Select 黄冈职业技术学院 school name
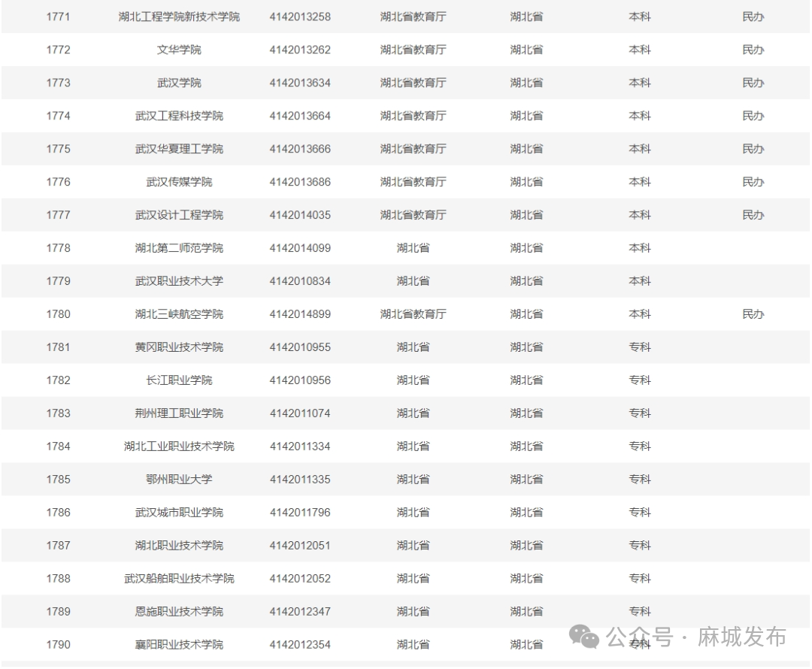This screenshot has width=812, height=669. pyautogui.click(x=179, y=347)
